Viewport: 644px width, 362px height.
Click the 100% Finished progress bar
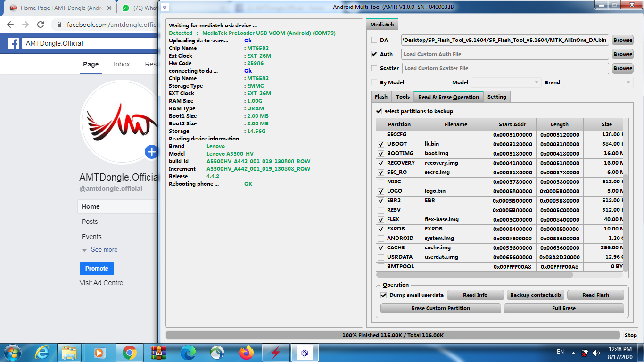393,335
